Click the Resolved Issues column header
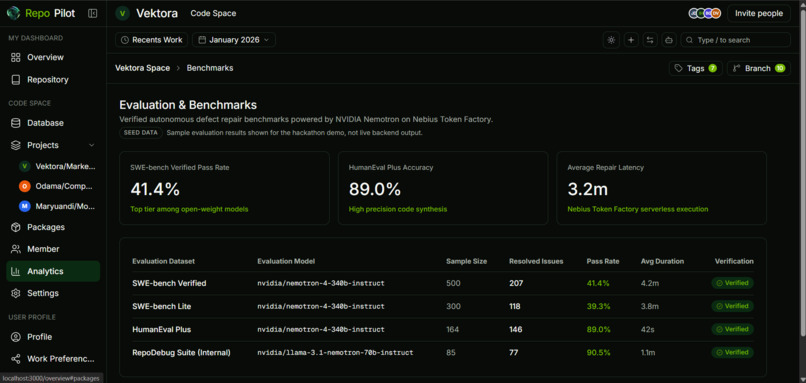The width and height of the screenshot is (806, 383). [536, 261]
